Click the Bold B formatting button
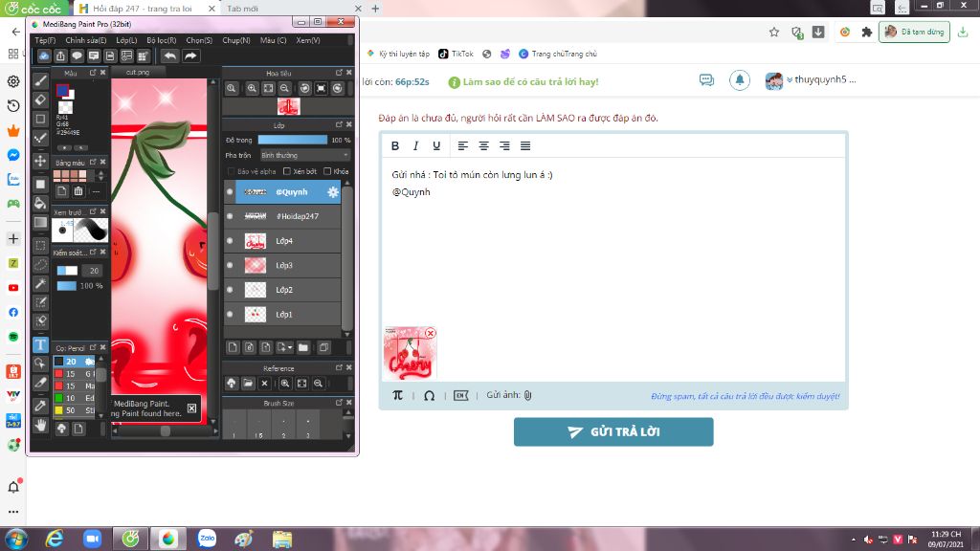This screenshot has height=551, width=980. pyautogui.click(x=395, y=145)
